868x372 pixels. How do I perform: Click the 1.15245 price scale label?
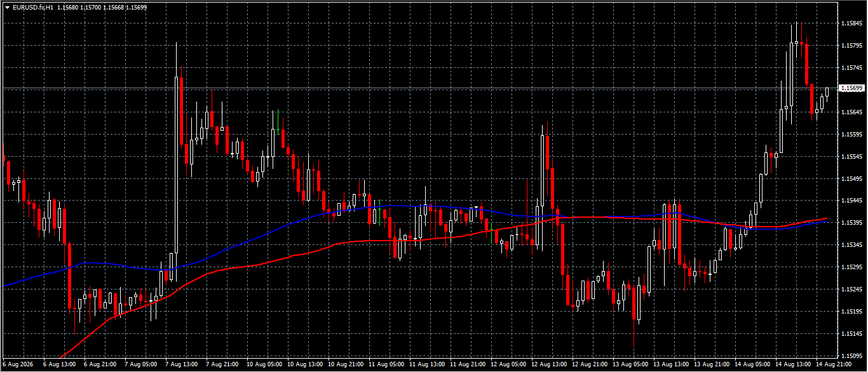[851, 289]
